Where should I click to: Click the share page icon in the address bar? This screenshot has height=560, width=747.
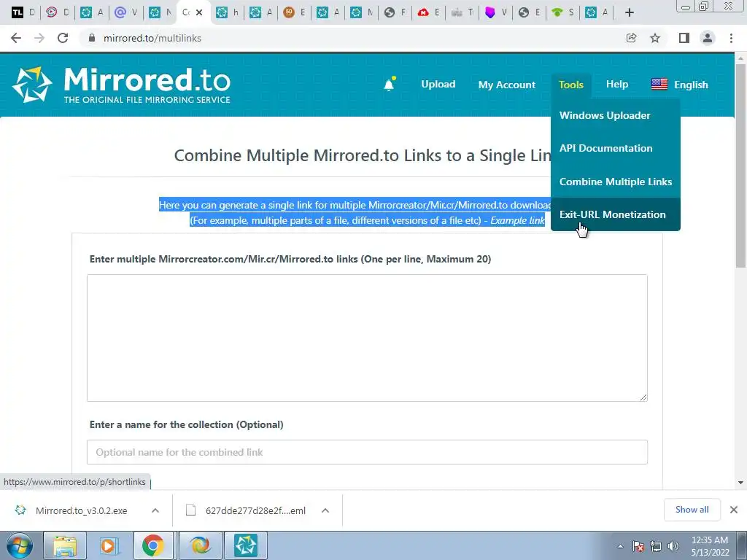coord(631,38)
